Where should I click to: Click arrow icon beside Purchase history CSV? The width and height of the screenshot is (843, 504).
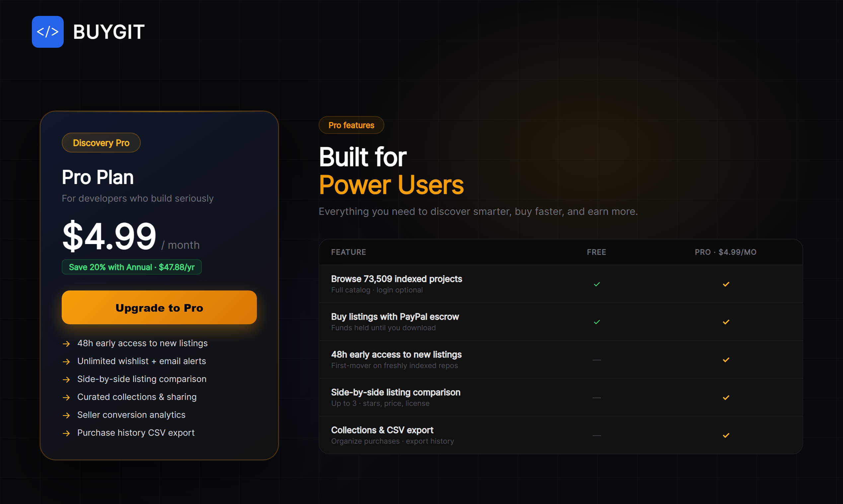point(66,433)
